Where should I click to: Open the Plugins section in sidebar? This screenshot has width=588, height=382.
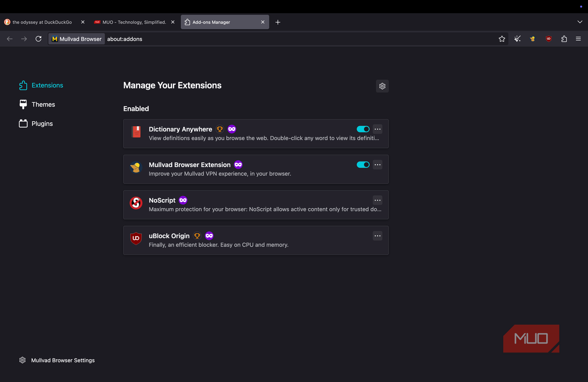coord(36,124)
